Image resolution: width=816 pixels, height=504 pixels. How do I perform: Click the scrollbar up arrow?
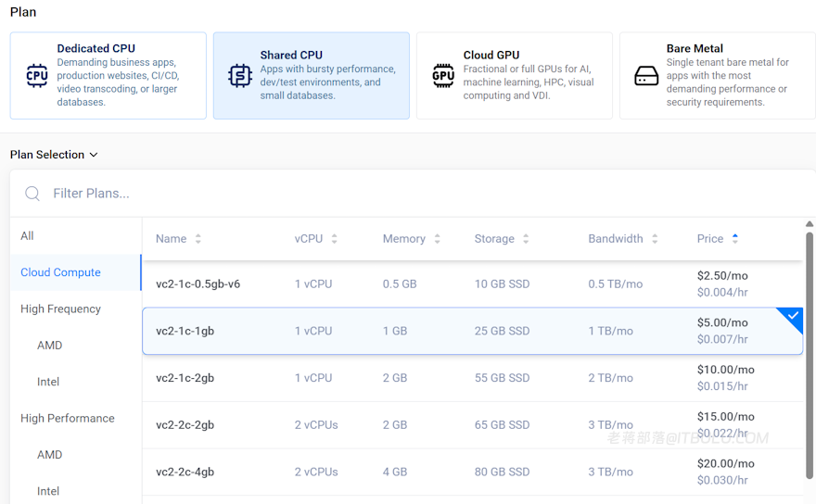[810, 224]
